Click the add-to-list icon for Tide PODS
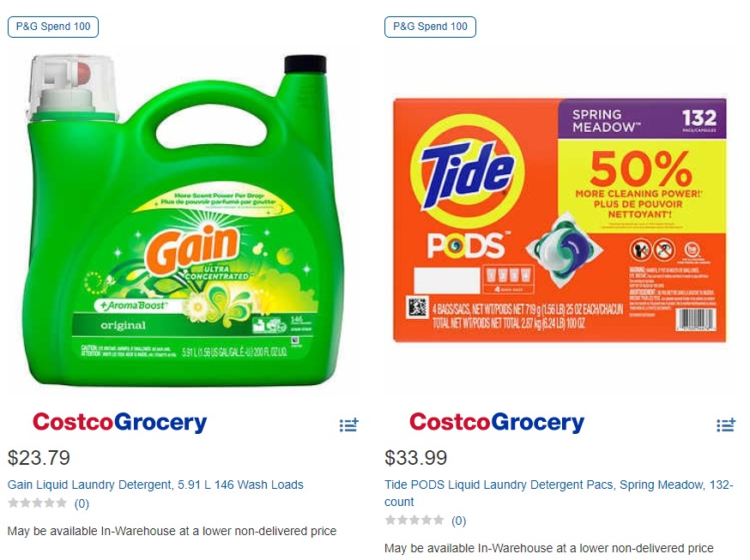This screenshot has width=750, height=560. point(726,425)
